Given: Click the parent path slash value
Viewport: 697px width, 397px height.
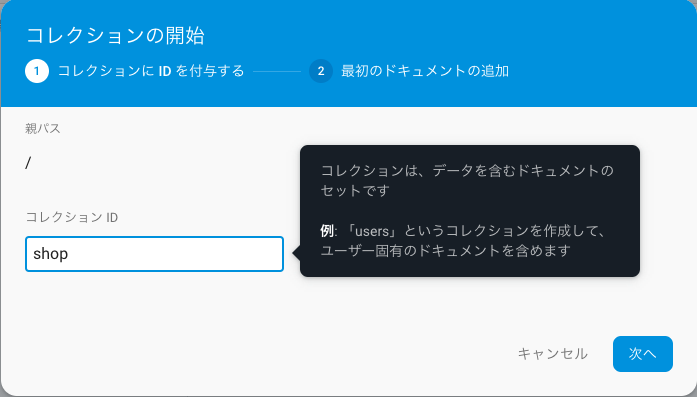Looking at the screenshot, I should 28,164.
